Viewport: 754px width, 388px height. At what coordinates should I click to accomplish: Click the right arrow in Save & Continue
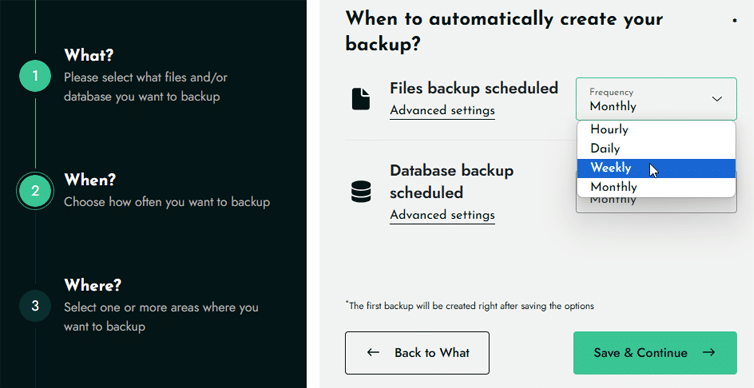(x=709, y=352)
